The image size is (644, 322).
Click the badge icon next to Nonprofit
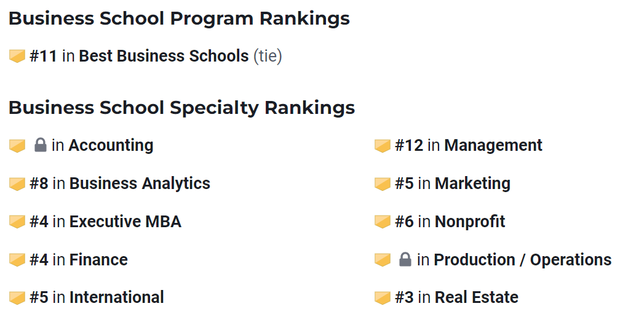click(383, 222)
